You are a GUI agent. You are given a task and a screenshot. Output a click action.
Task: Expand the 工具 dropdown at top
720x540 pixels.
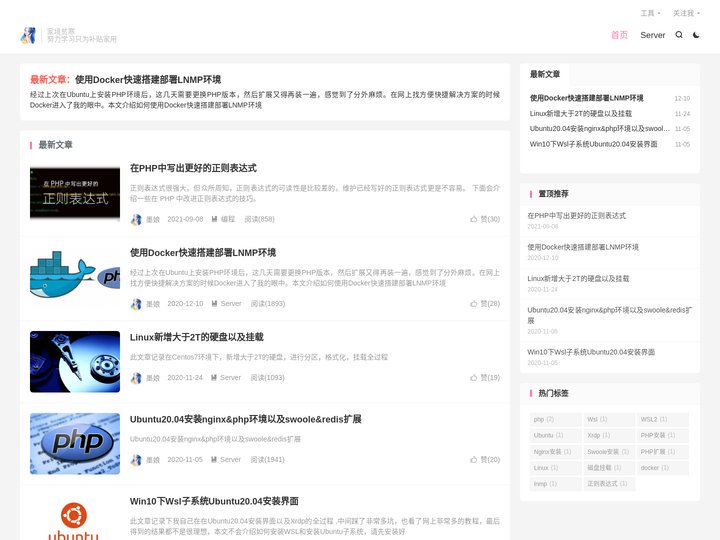click(650, 13)
